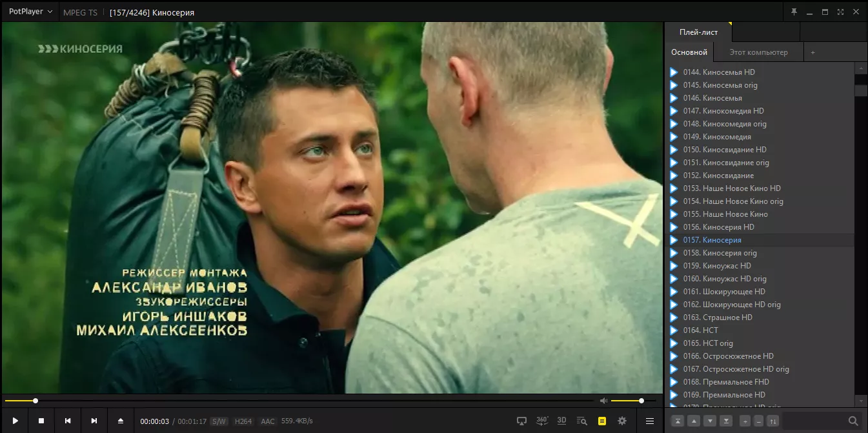Click the 00:00:03 elapsed time display

pyautogui.click(x=155, y=421)
